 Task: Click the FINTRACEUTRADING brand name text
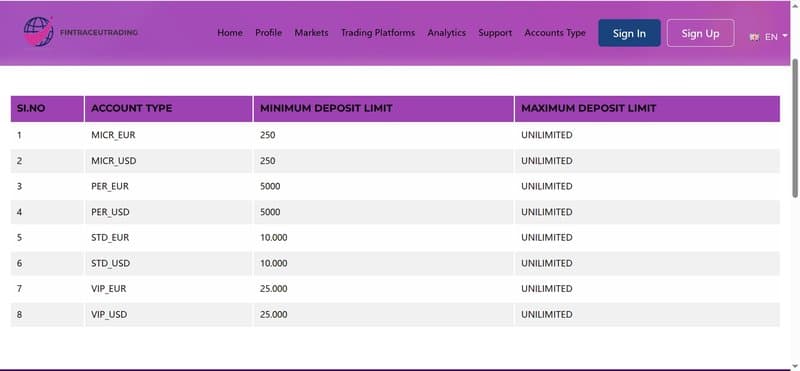pos(99,32)
